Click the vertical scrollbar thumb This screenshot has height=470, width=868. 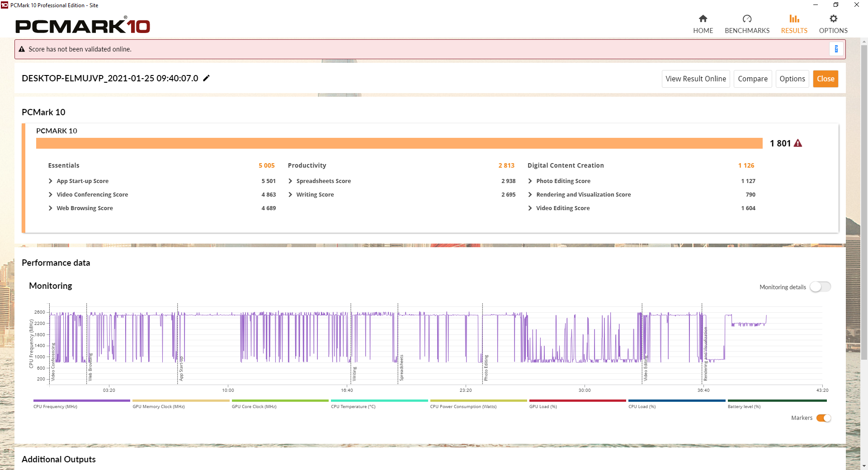(864, 202)
